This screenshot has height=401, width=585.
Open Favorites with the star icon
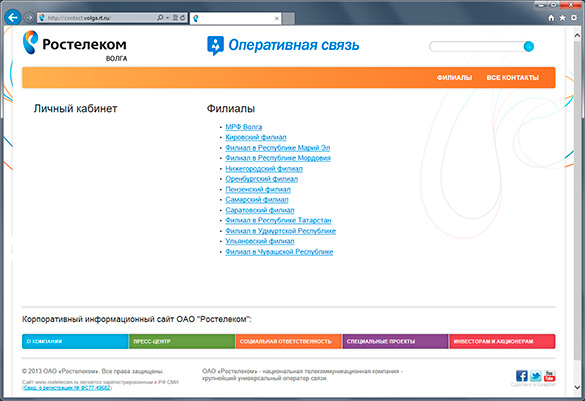(x=562, y=18)
